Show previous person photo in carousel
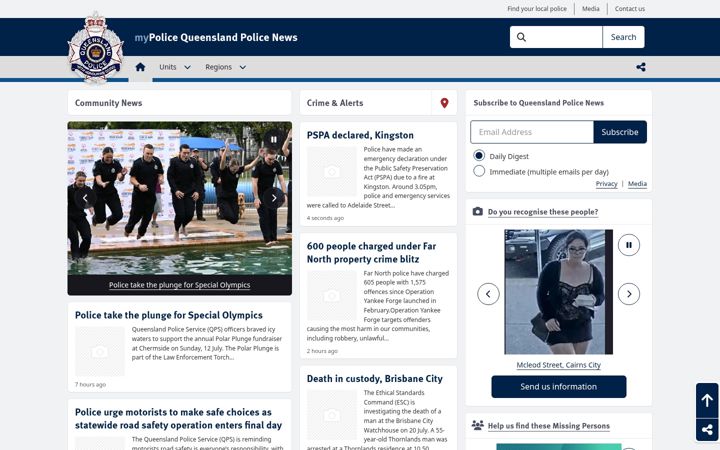720x450 pixels. [488, 294]
